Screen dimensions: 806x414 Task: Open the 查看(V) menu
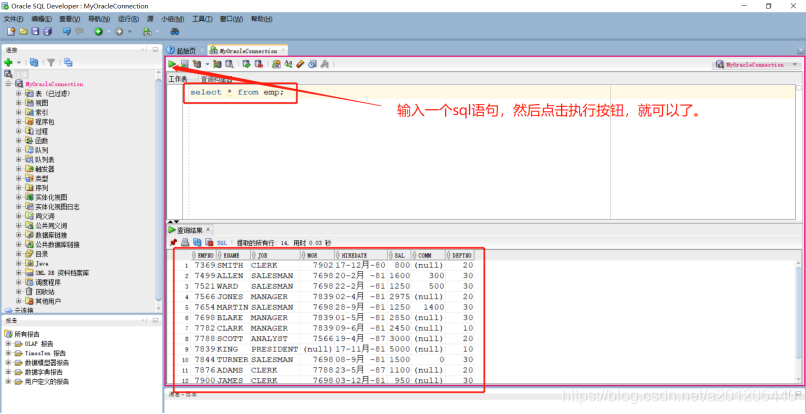click(70, 19)
